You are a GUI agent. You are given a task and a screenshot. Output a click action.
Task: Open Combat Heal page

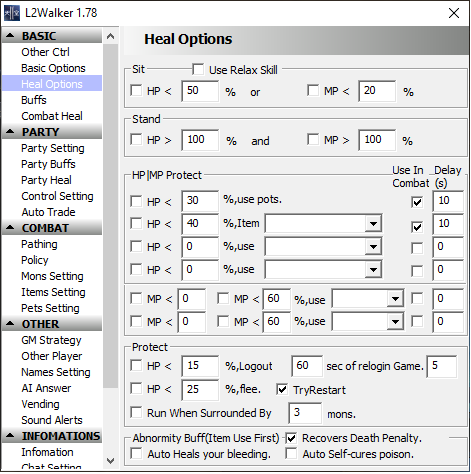52,116
